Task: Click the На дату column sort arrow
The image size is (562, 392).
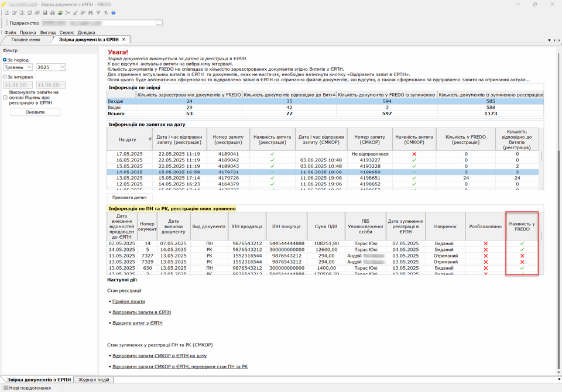Action: (x=150, y=139)
